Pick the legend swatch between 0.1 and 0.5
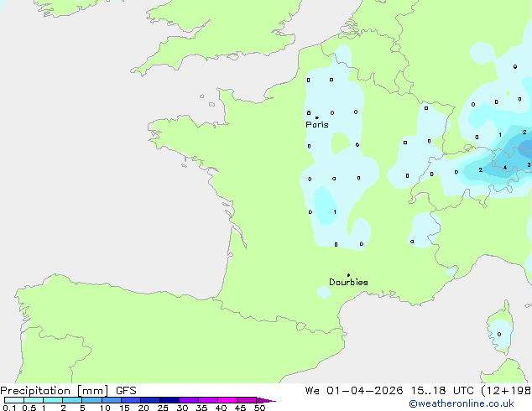This screenshot has width=532, height=411. [x=13, y=401]
